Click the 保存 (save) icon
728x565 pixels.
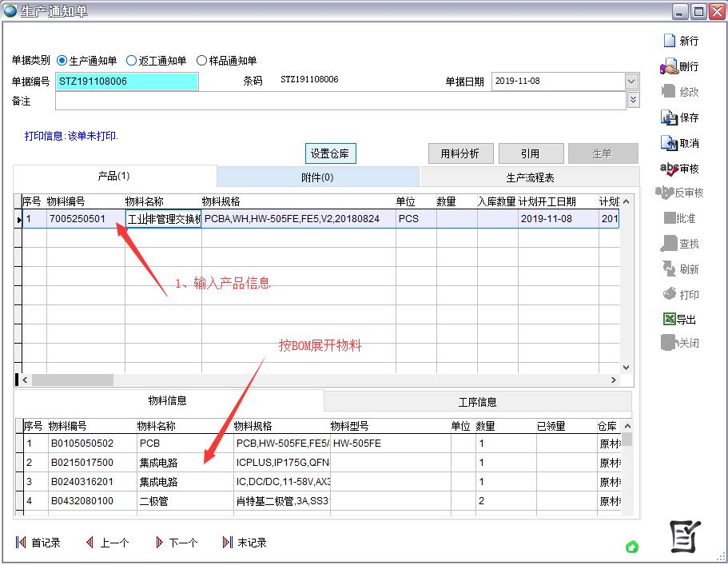click(669, 117)
